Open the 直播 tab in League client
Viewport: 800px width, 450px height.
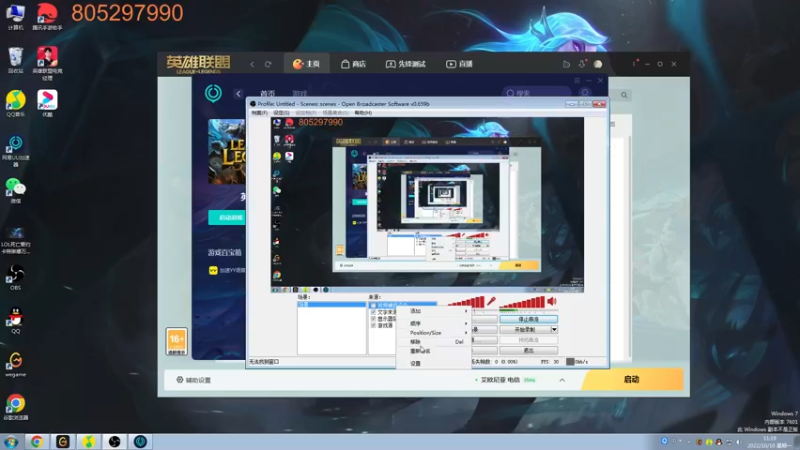click(x=459, y=64)
